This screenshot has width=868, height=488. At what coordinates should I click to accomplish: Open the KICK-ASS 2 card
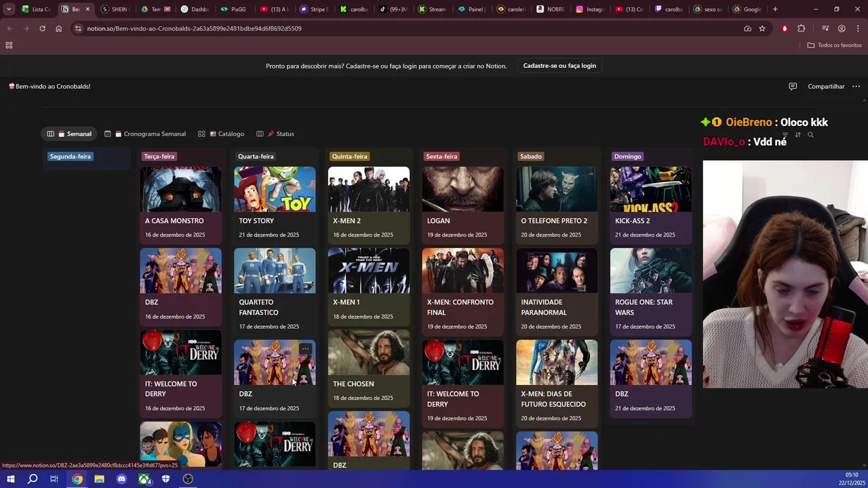click(651, 205)
